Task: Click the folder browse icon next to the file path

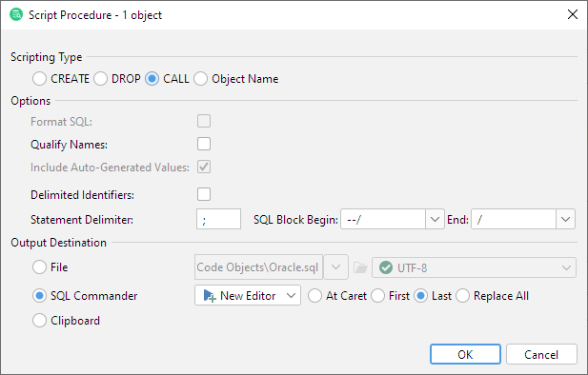Action: [360, 267]
